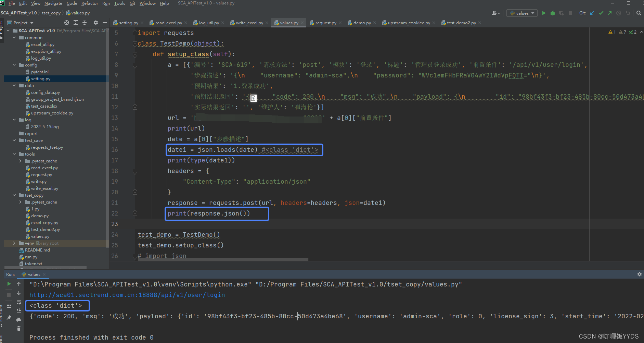Open the Project view selector dropdown
Viewport: 644px width, 343px height.
(21, 23)
